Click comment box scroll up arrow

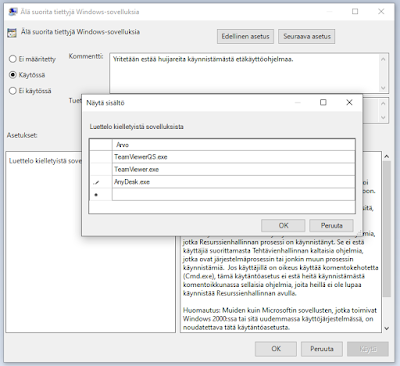pyautogui.click(x=383, y=59)
